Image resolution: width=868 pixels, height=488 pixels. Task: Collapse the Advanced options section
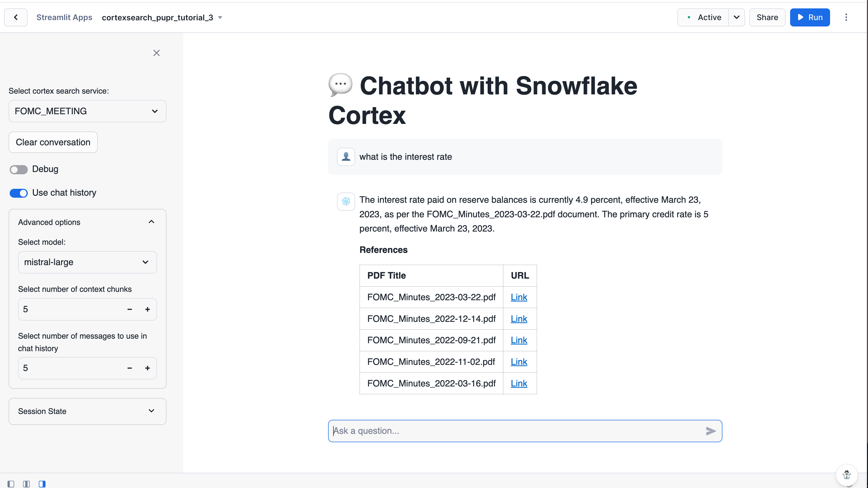(x=151, y=222)
